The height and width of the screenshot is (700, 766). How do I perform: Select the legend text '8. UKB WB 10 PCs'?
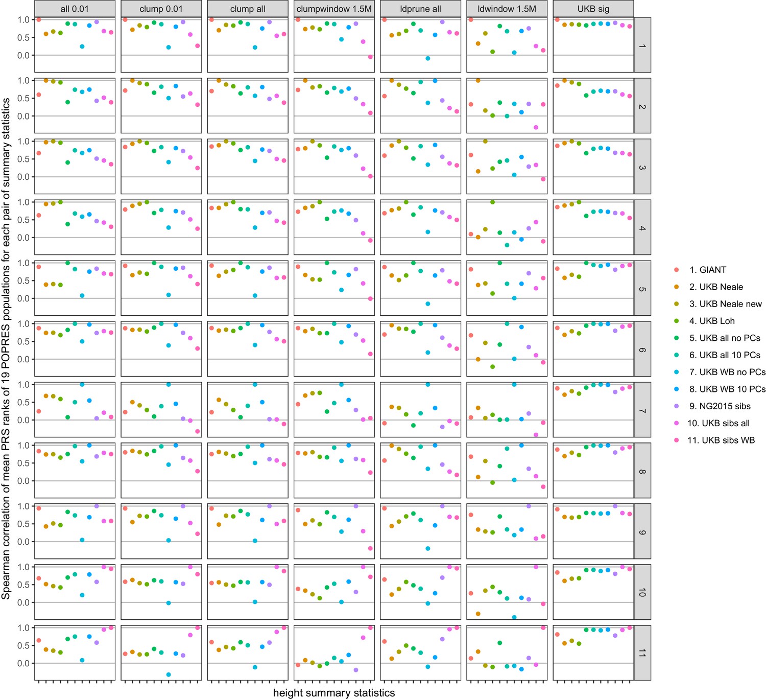click(x=727, y=389)
